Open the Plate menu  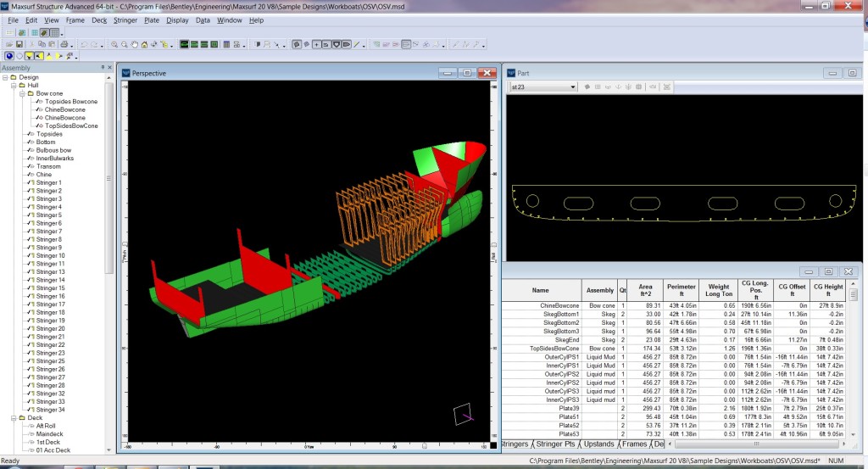pyautogui.click(x=152, y=20)
